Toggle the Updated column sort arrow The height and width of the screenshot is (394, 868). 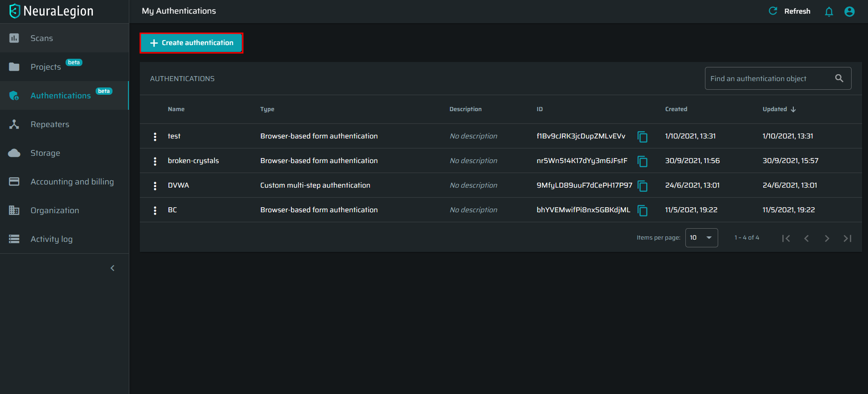point(793,109)
